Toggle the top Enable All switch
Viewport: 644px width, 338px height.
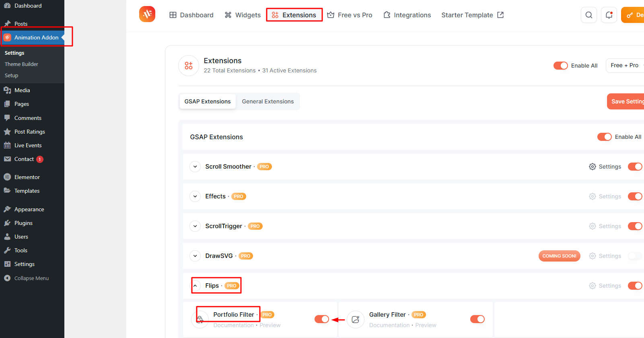[x=561, y=66]
